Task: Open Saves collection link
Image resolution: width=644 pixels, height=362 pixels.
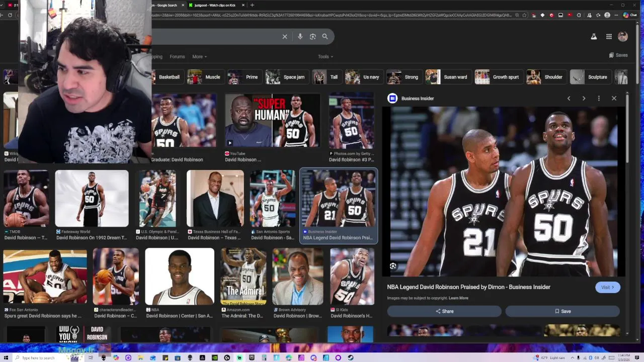Action: pyautogui.click(x=618, y=55)
